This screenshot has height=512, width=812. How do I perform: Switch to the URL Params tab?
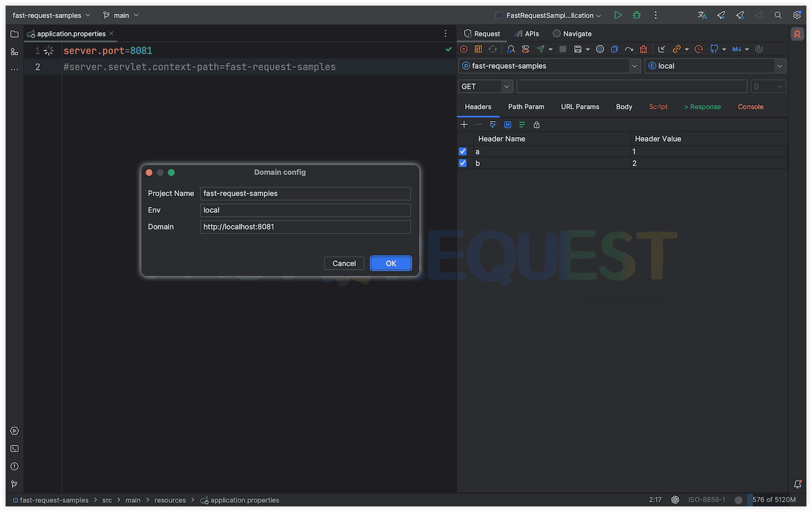click(x=580, y=107)
